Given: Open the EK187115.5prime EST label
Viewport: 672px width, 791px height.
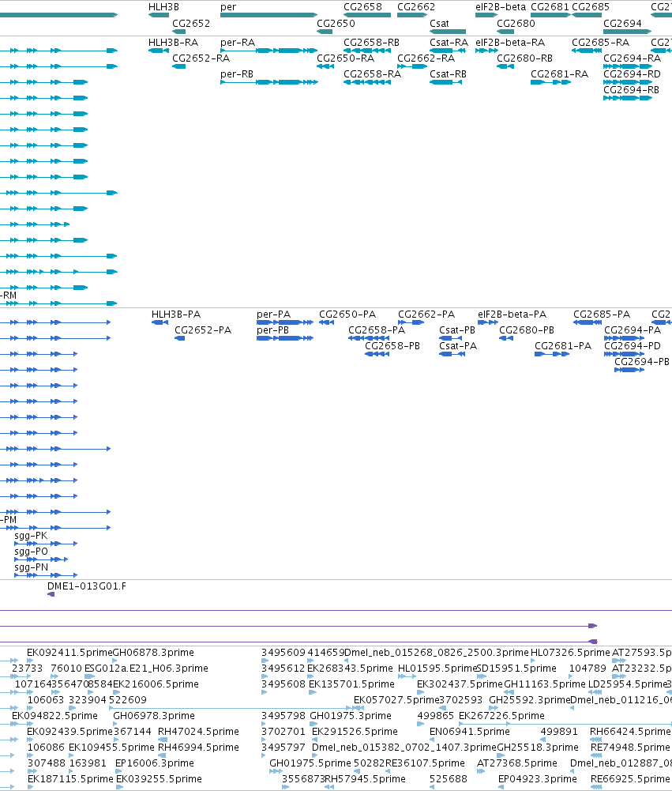Looking at the screenshot, I should pyautogui.click(x=70, y=779).
